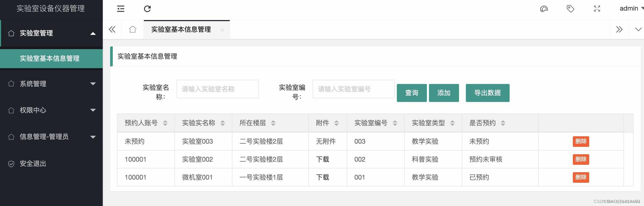
Task: Click the house icon beside 信息管理-管理员
Action: click(x=11, y=137)
